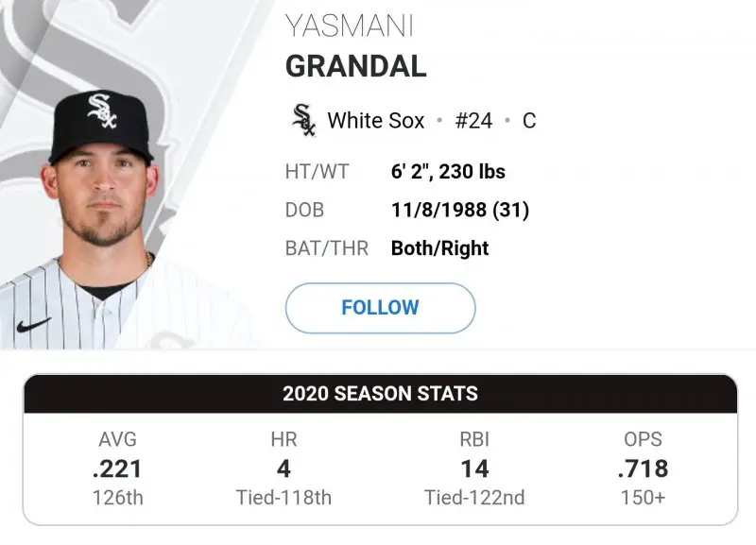Image resolution: width=756 pixels, height=545 pixels.
Task: Click the YASMANI first name text
Action: pos(349,26)
